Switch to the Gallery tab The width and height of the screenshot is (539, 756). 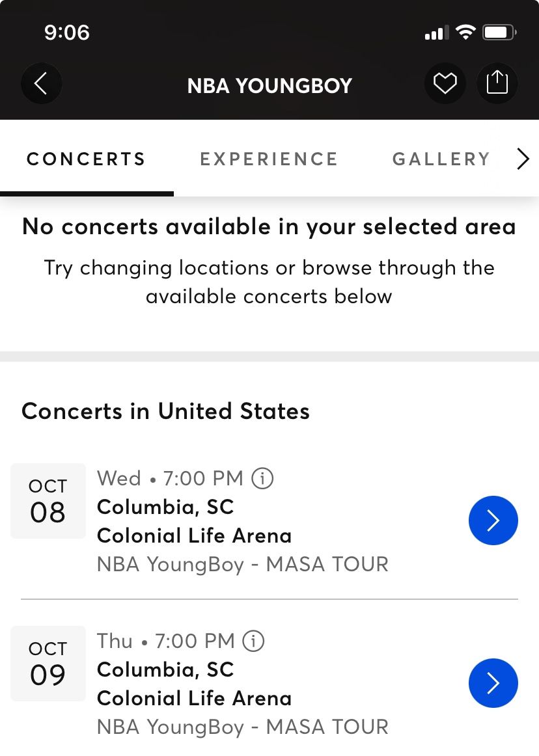[441, 159]
